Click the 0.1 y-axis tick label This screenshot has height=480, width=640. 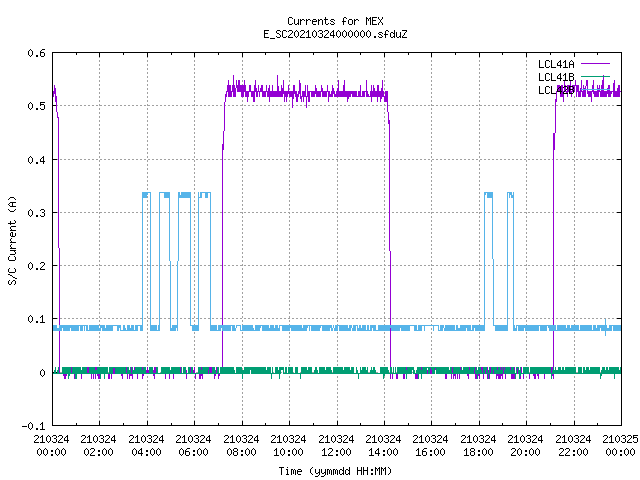click(x=36, y=319)
